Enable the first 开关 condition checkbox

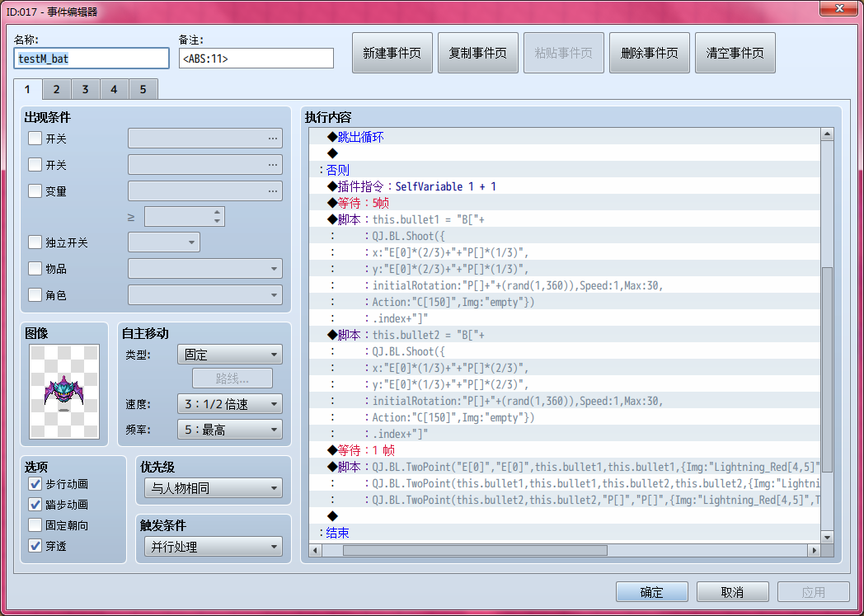pyautogui.click(x=35, y=139)
